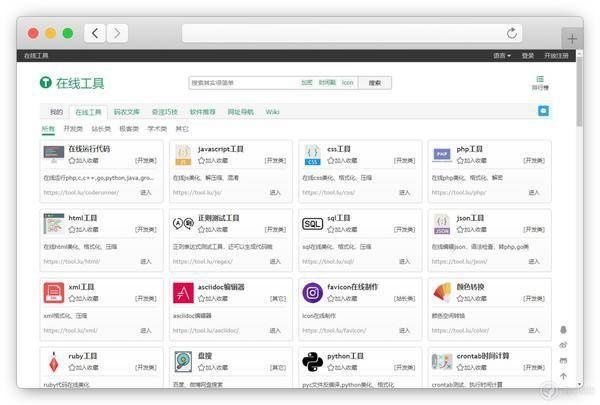
Task: Click the 搜索 search button
Action: (375, 83)
